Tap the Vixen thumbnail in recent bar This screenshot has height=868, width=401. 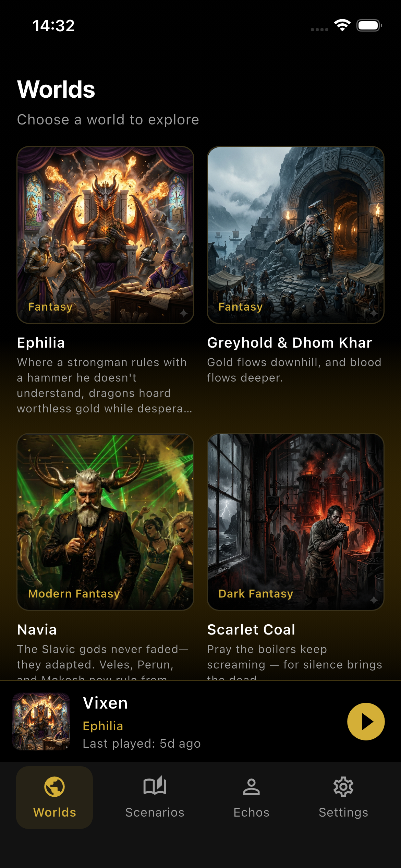41,722
